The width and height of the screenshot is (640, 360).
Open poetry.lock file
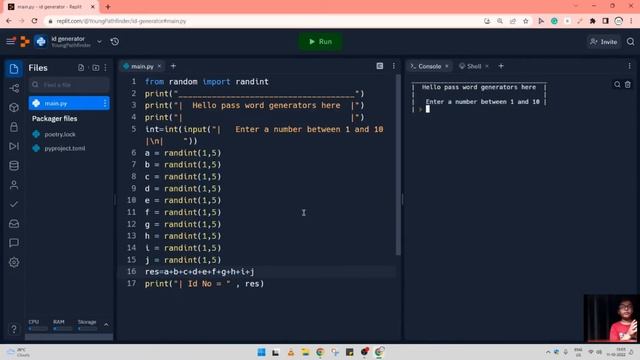(60, 134)
